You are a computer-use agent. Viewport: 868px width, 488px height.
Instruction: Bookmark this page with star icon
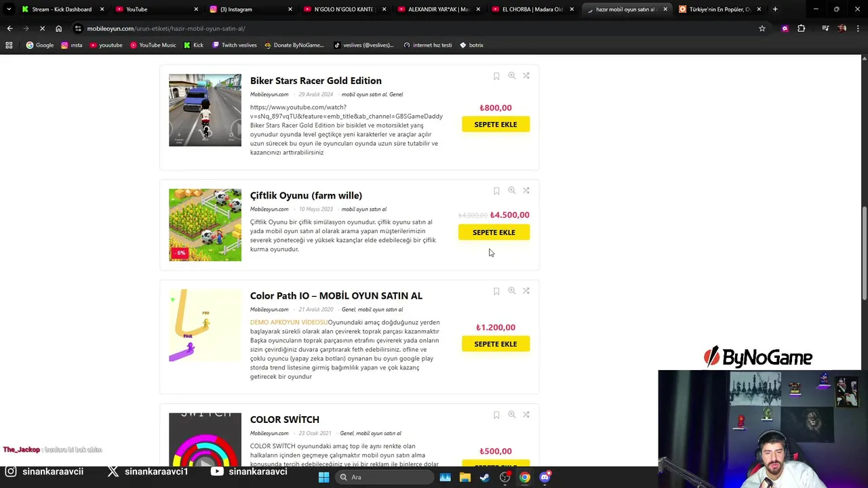click(x=762, y=28)
